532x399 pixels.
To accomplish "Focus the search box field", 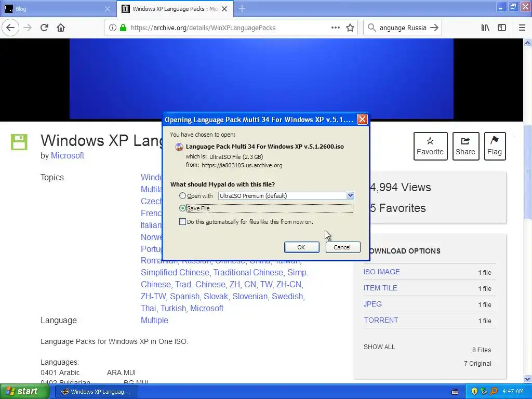I will coord(403,28).
